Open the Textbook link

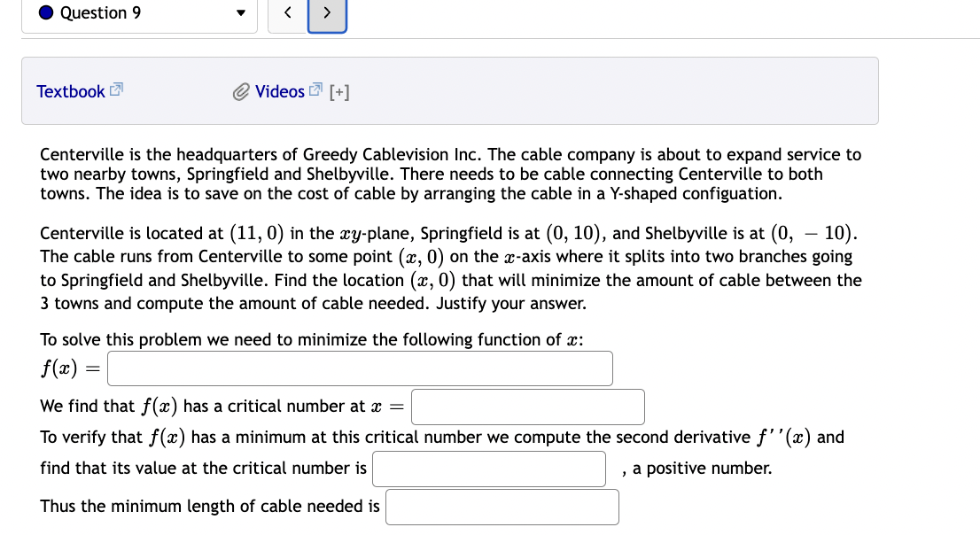pyautogui.click(x=72, y=91)
